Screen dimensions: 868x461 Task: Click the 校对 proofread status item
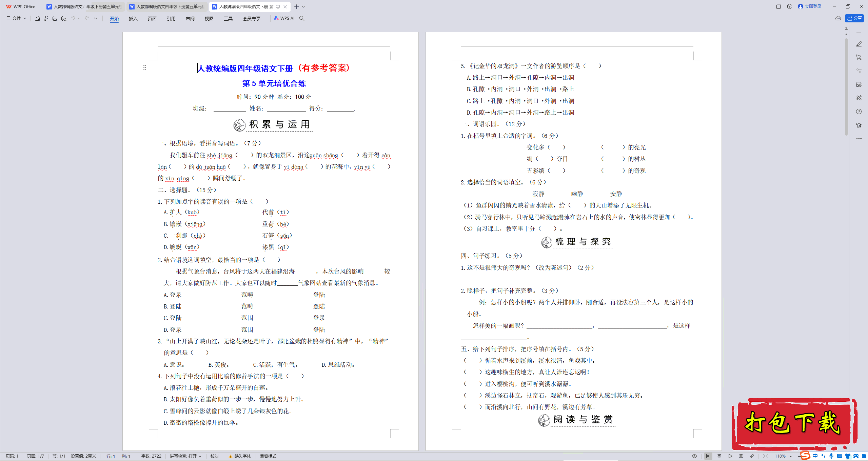point(215,456)
